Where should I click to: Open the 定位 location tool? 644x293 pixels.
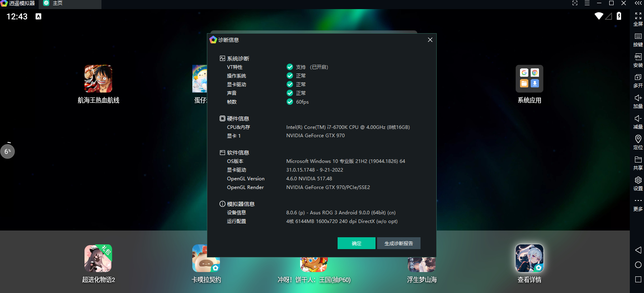pyautogui.click(x=638, y=139)
